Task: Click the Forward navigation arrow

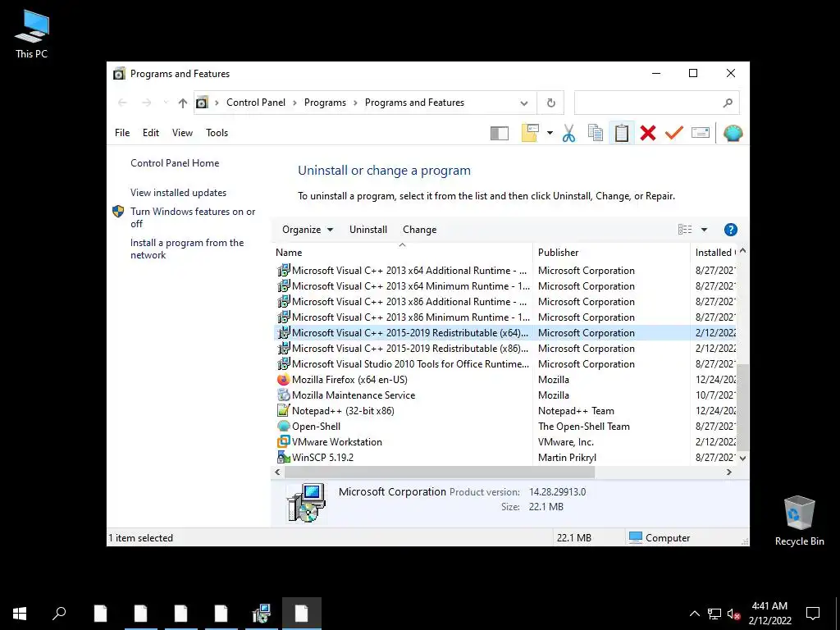Action: tap(146, 103)
